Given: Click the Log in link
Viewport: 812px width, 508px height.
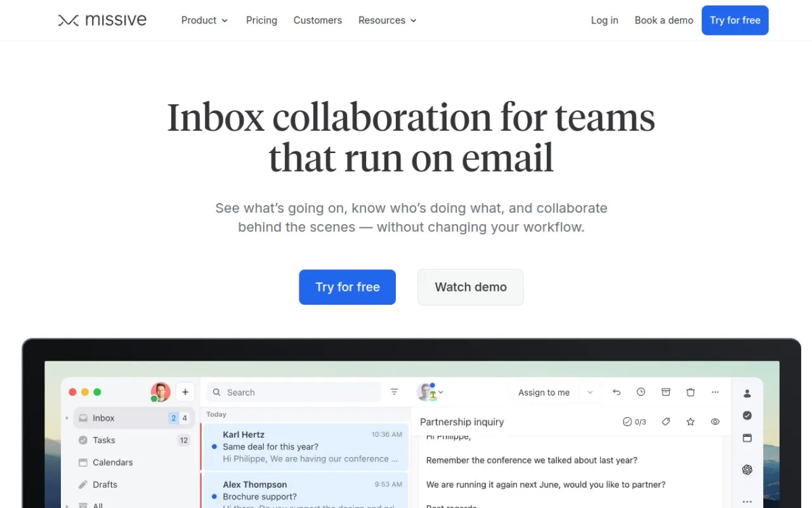Looking at the screenshot, I should pyautogui.click(x=604, y=20).
